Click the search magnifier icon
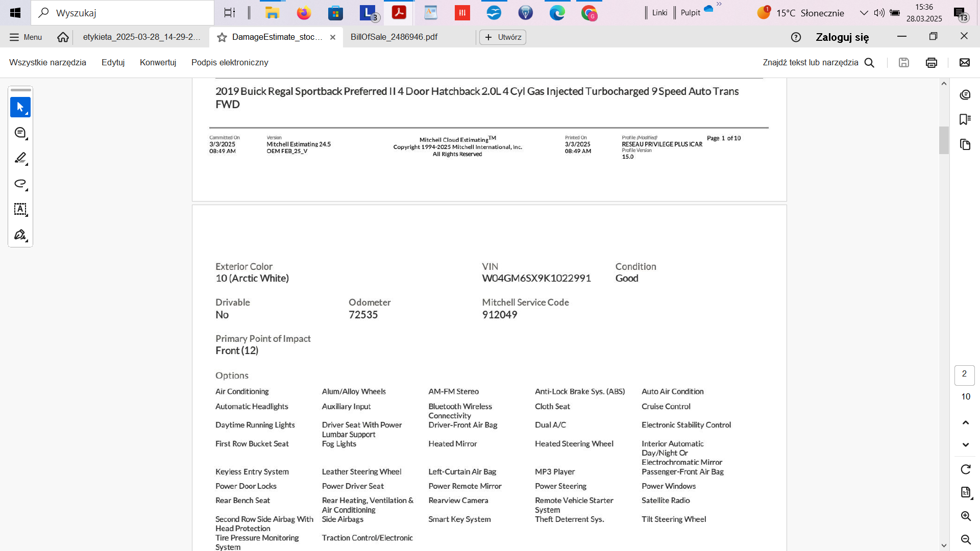 [869, 62]
